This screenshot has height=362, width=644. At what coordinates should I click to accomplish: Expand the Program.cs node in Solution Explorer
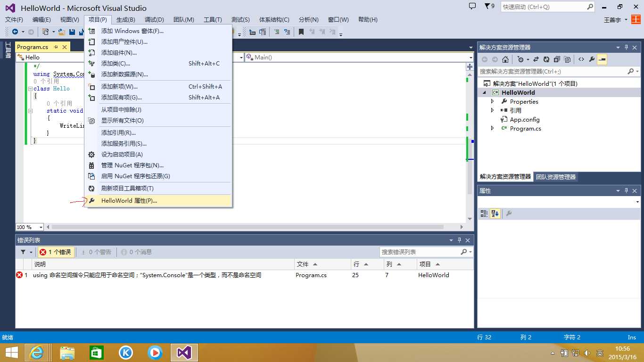(x=493, y=128)
